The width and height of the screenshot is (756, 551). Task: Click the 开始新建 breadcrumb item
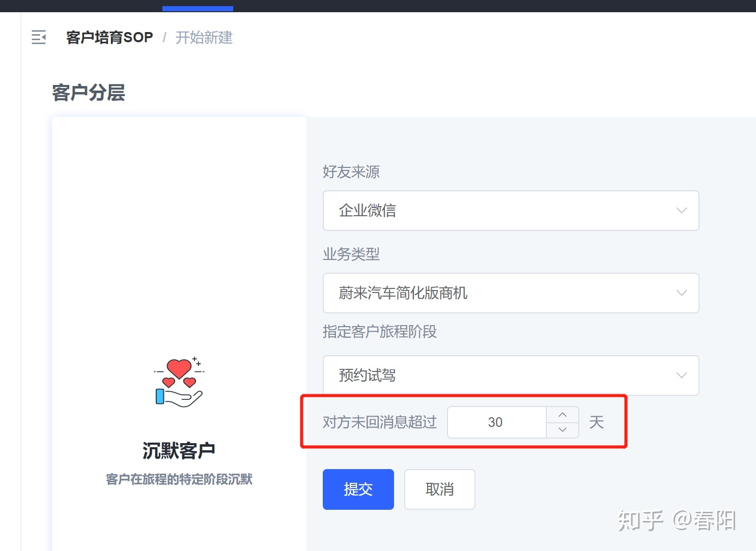204,37
